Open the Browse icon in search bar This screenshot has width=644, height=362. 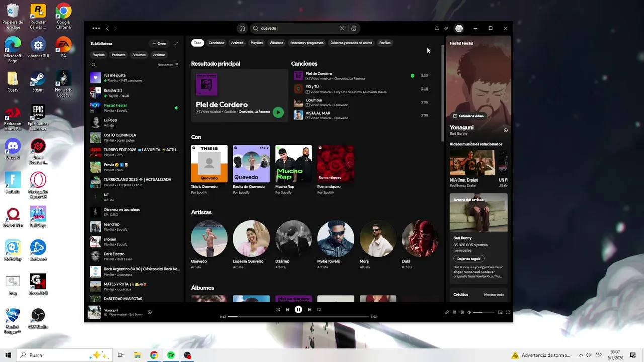click(354, 28)
